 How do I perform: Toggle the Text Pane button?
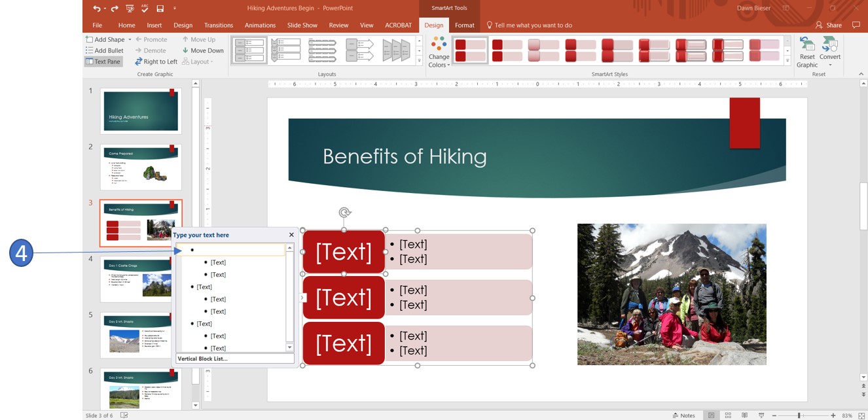(103, 61)
